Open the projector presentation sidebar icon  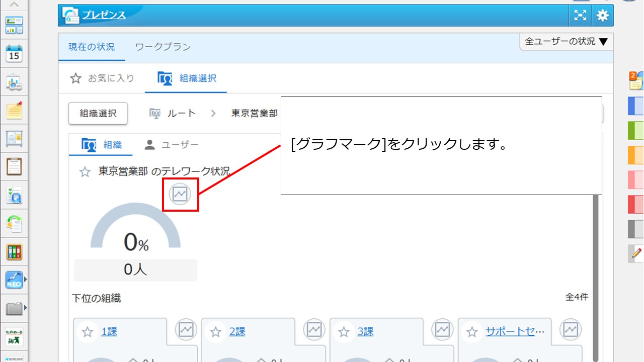pyautogui.click(x=14, y=82)
